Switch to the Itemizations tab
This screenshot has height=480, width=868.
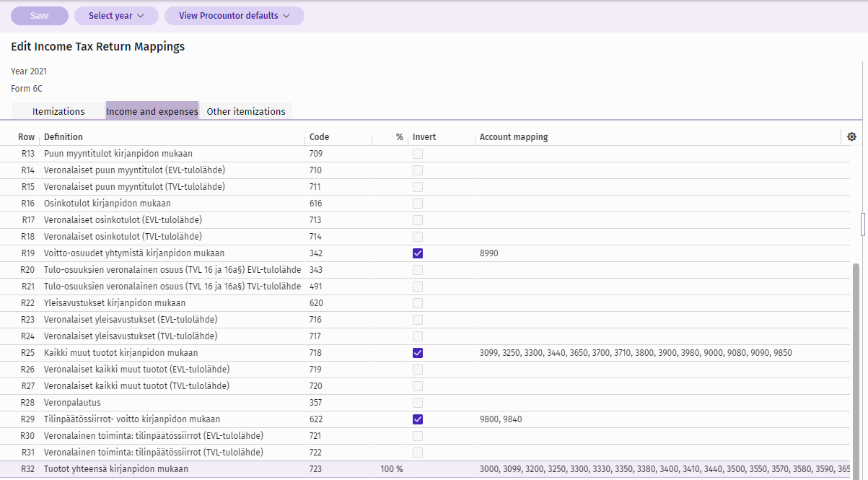tap(58, 111)
